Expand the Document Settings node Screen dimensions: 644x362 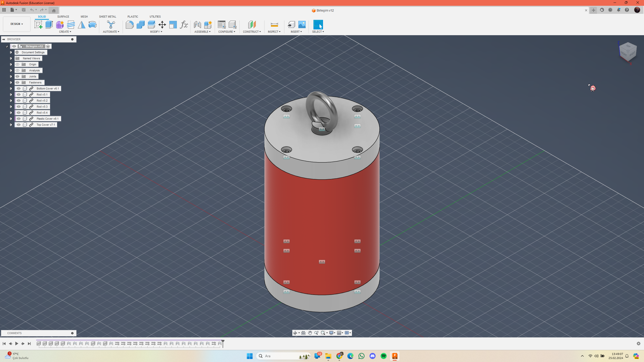point(11,52)
